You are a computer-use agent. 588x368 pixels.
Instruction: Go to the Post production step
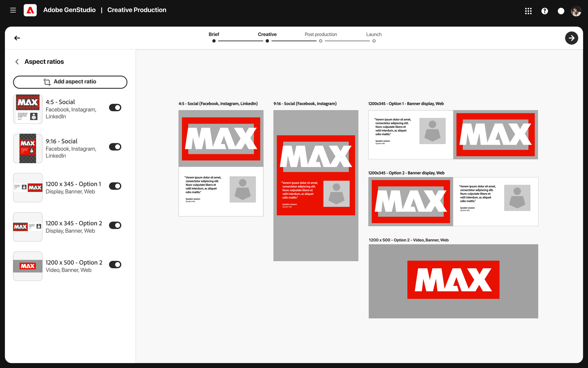pyautogui.click(x=321, y=34)
